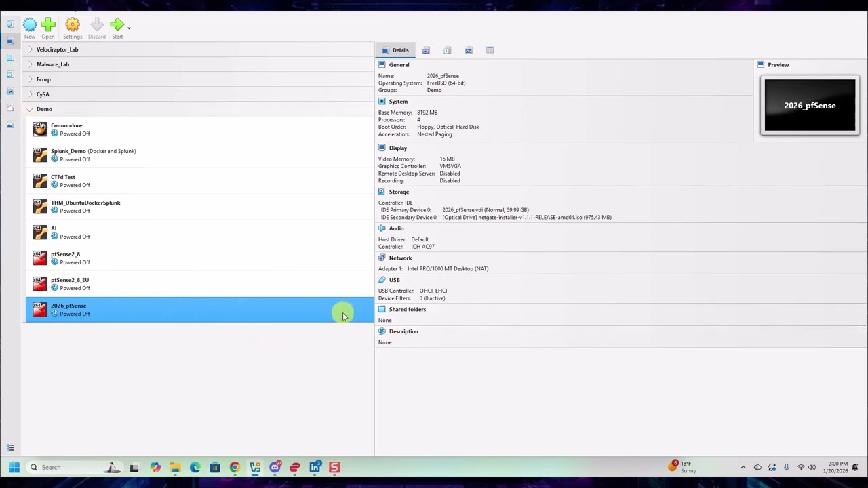Click the Preview panel header
868x488 pixels.
(778, 65)
